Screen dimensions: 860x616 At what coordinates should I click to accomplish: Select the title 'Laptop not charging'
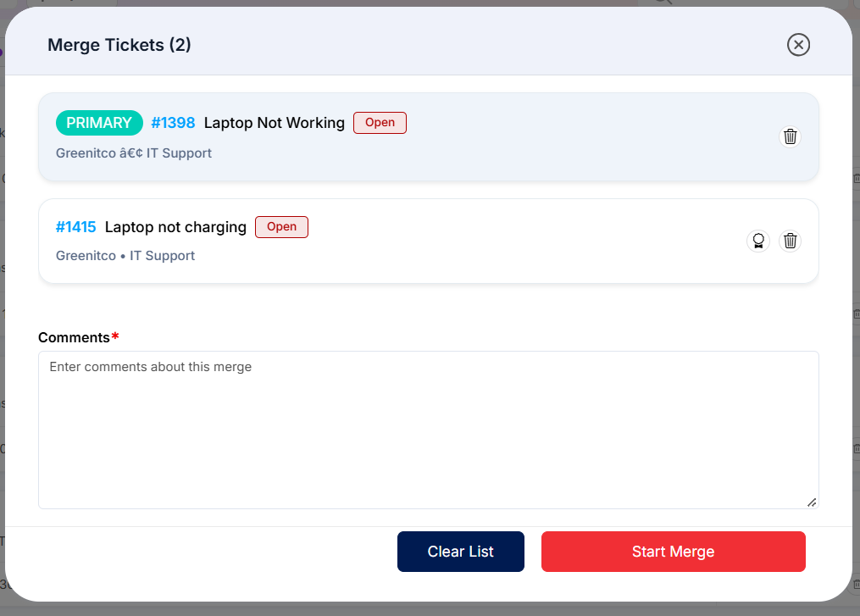click(x=175, y=227)
